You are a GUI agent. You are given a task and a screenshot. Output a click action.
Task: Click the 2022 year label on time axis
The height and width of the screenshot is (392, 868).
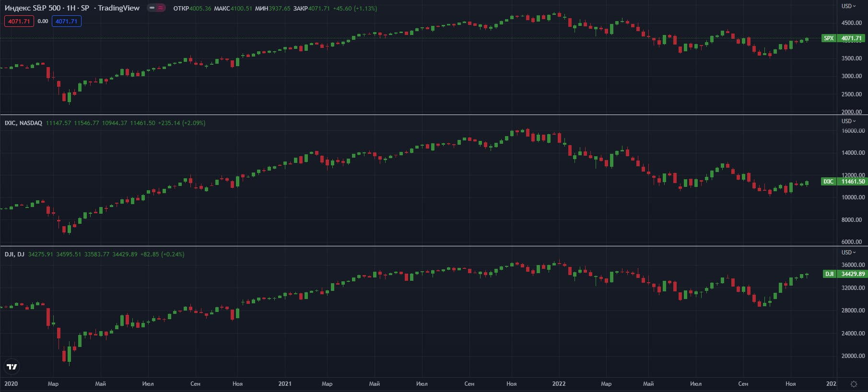(559, 384)
